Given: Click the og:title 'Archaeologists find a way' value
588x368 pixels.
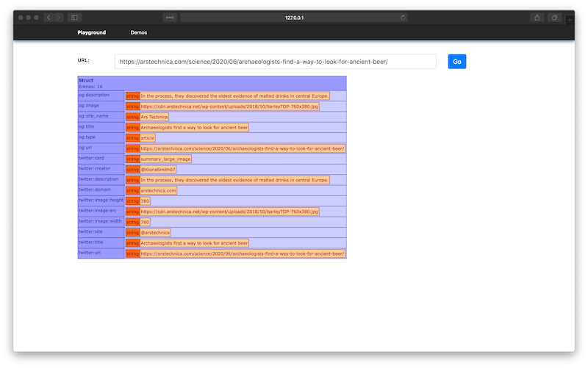Looking at the screenshot, I should coord(194,127).
